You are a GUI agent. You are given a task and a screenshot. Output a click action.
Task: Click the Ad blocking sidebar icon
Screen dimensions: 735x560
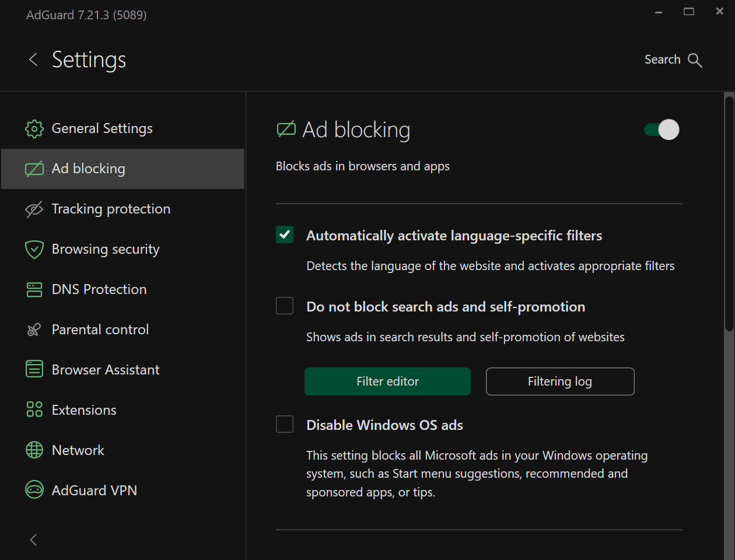tap(34, 169)
